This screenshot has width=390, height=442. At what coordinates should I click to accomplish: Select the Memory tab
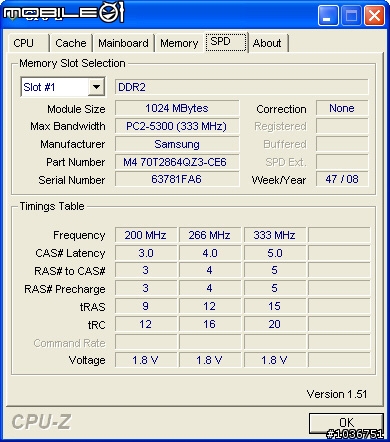tap(179, 43)
